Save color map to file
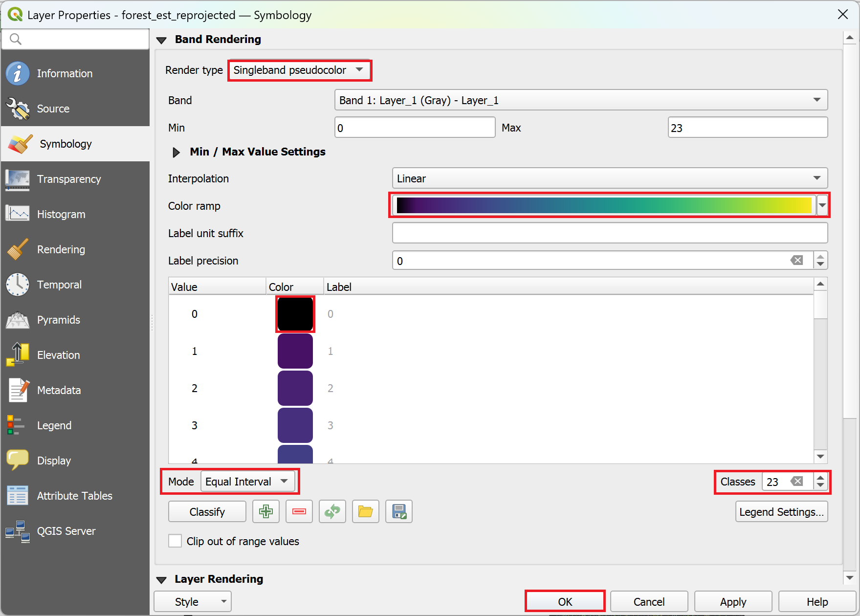The image size is (860, 616). tap(399, 511)
